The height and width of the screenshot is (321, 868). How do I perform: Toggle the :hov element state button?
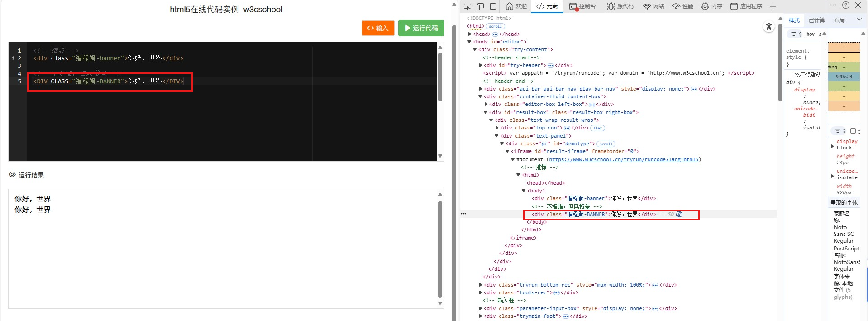pos(810,34)
